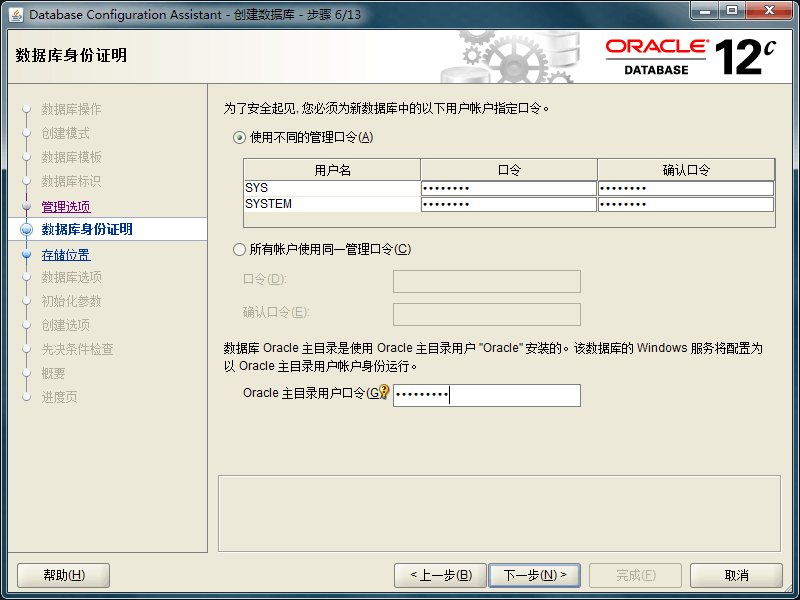Click the 帮助 button

point(64,575)
